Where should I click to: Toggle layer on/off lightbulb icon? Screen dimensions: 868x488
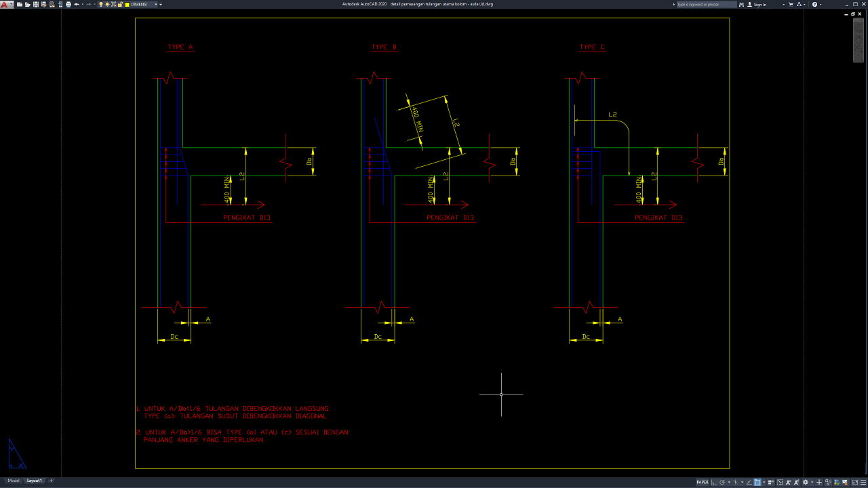[x=101, y=4]
